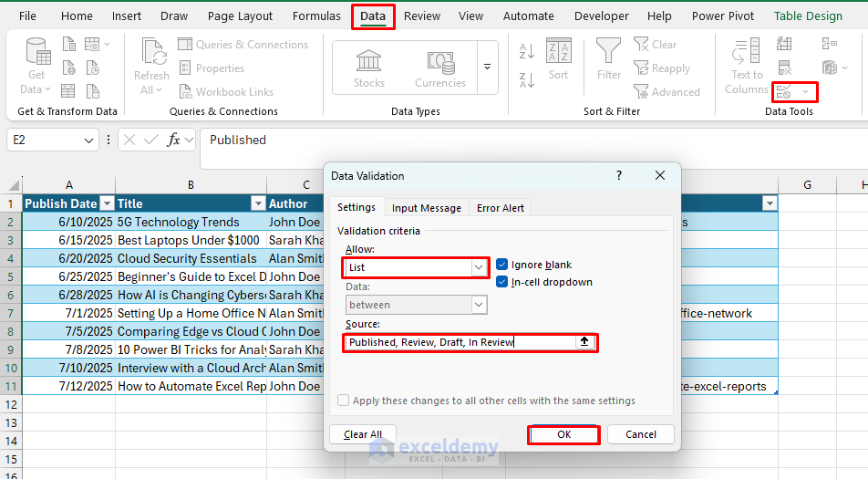Select the Settings tab in dialog
The image size is (868, 479).
(x=356, y=207)
